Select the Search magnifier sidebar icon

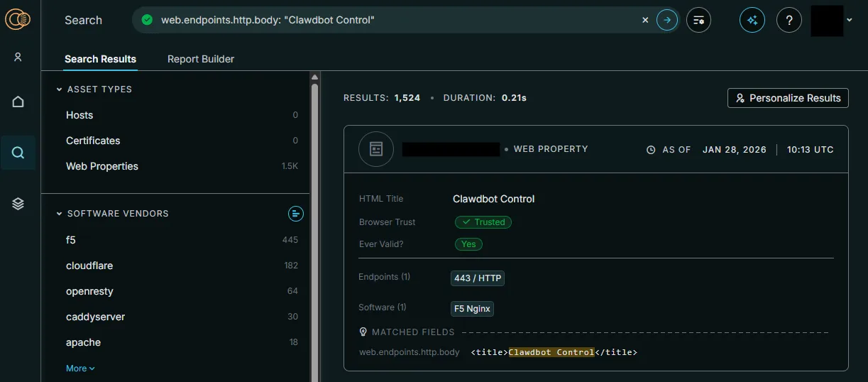pyautogui.click(x=18, y=153)
